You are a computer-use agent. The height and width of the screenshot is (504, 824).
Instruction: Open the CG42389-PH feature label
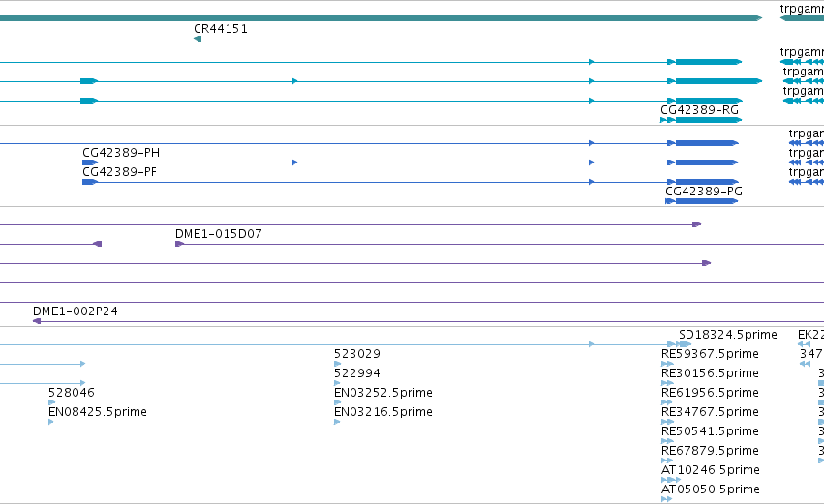click(121, 153)
